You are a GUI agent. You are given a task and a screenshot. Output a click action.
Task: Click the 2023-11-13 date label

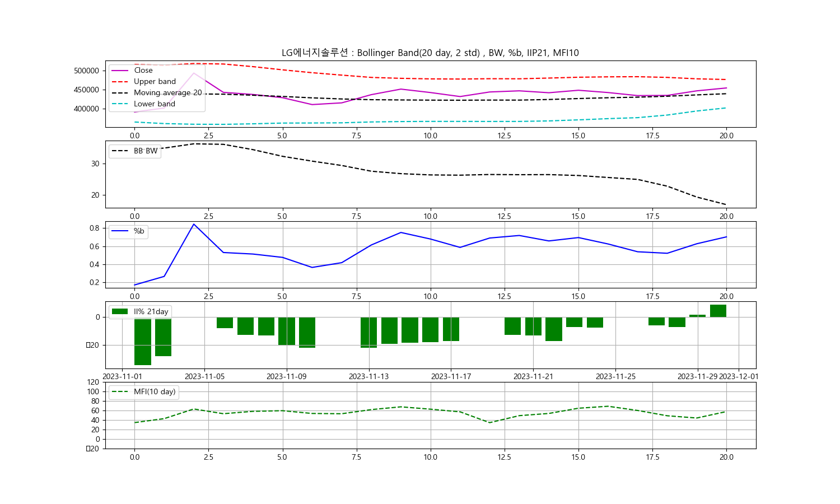[368, 376]
